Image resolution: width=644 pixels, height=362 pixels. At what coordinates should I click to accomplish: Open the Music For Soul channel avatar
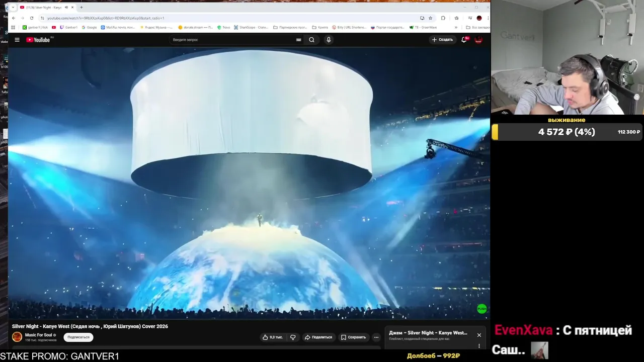(17, 337)
